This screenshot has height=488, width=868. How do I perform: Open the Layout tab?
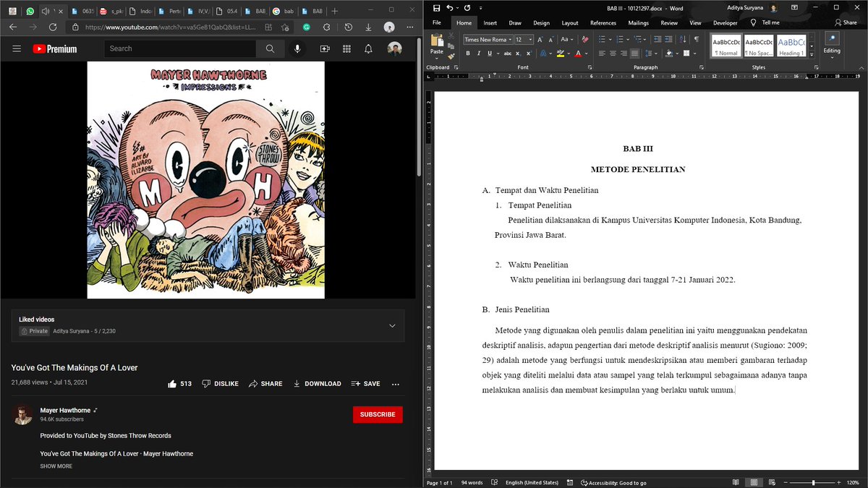coord(570,22)
